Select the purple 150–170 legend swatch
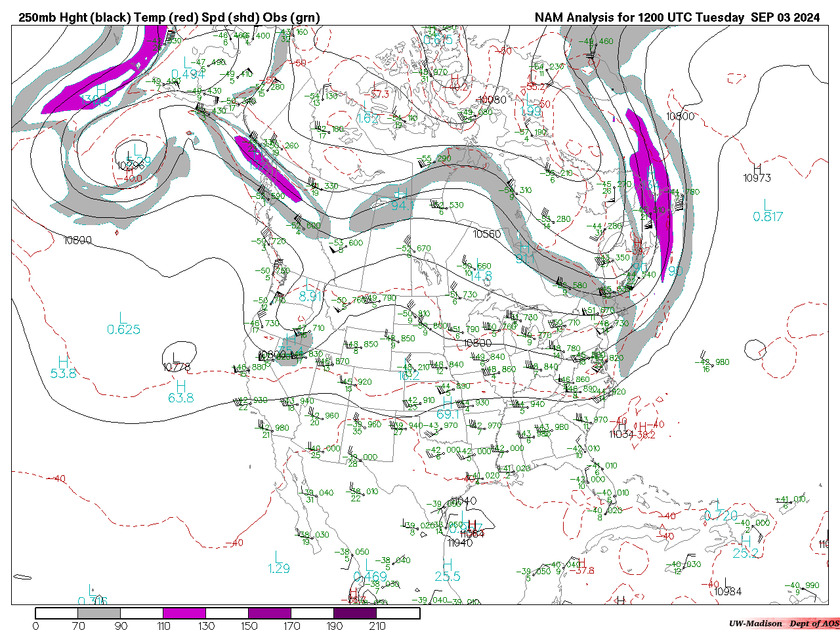 click(270, 613)
